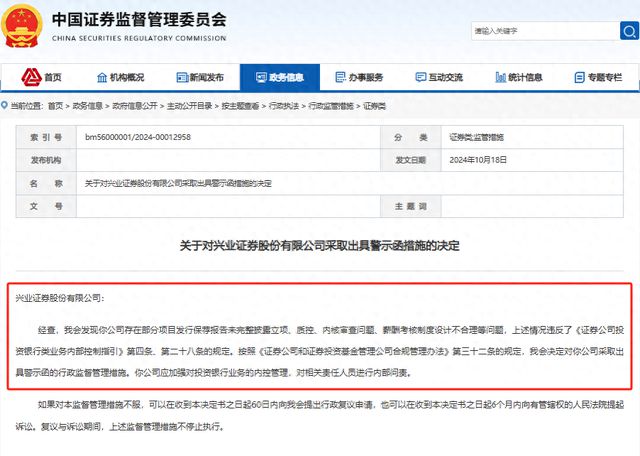Click the 证券类监管措施 category value
This screenshot has width=640, height=456.
pyautogui.click(x=476, y=137)
